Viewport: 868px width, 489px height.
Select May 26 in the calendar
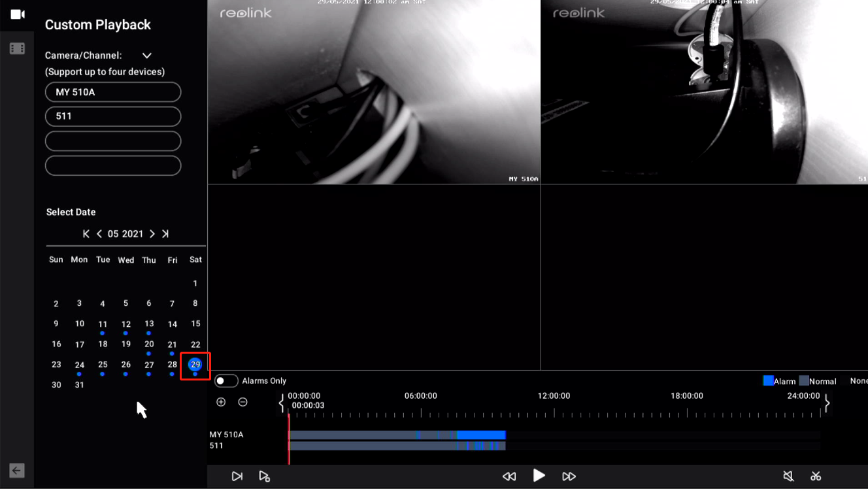point(125,364)
